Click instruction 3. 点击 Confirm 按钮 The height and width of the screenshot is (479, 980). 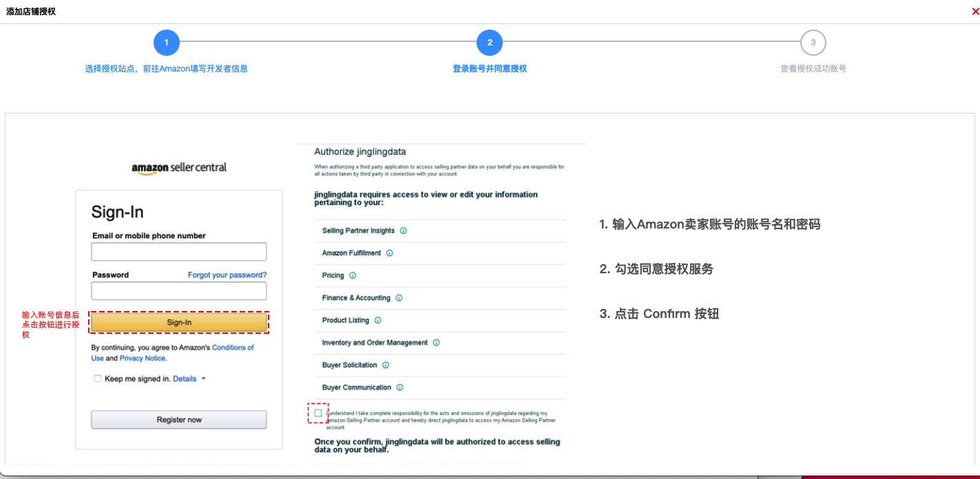pyautogui.click(x=659, y=314)
